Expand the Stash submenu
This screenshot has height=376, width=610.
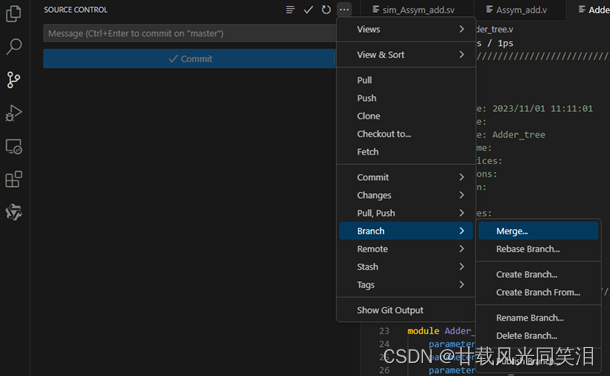pos(406,267)
